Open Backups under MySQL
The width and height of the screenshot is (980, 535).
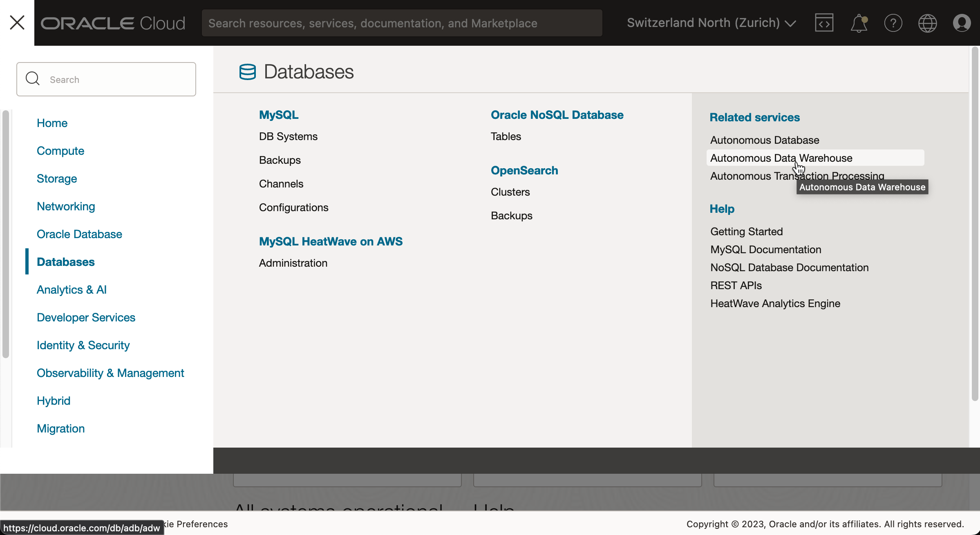tap(280, 160)
